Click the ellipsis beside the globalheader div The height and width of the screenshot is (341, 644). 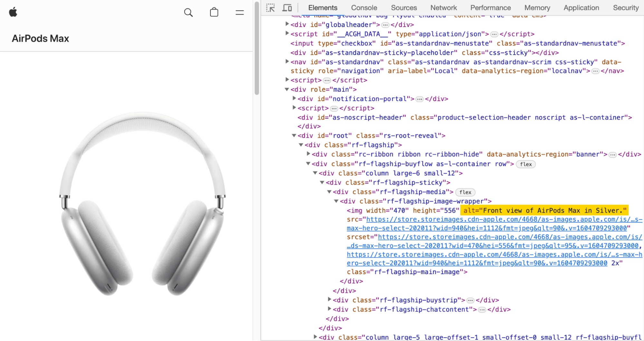click(385, 25)
